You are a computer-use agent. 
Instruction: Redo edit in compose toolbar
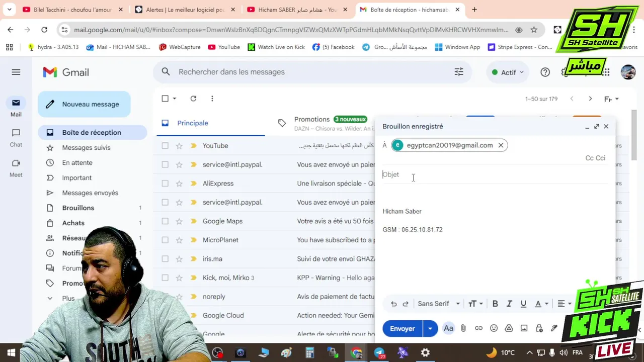tap(406, 304)
